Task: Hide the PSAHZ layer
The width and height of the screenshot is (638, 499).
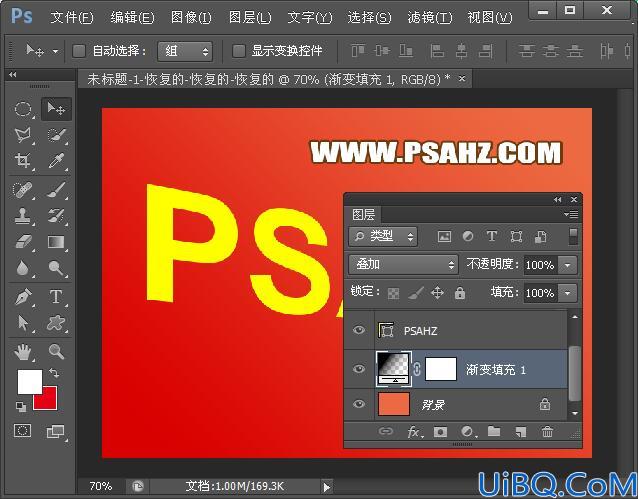Action: [x=358, y=330]
